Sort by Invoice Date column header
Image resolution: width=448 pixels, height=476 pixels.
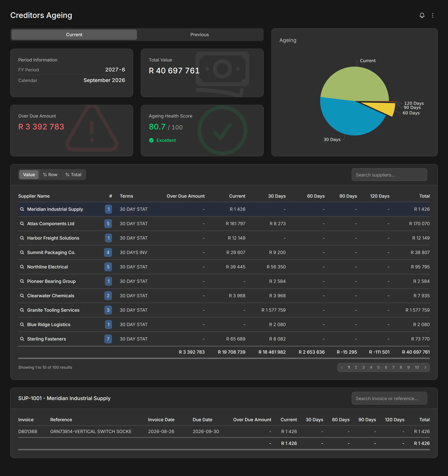tap(161, 419)
